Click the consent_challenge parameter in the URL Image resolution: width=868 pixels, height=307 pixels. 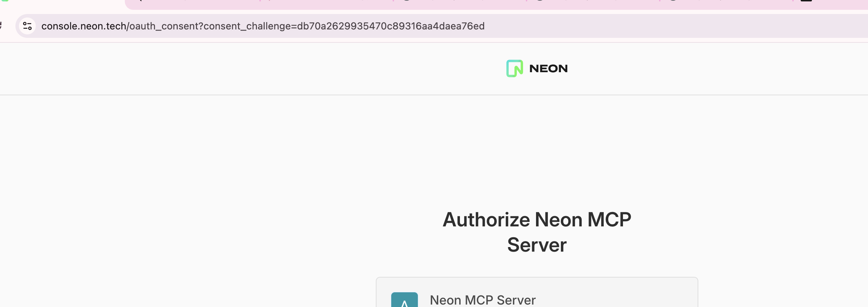tap(344, 26)
